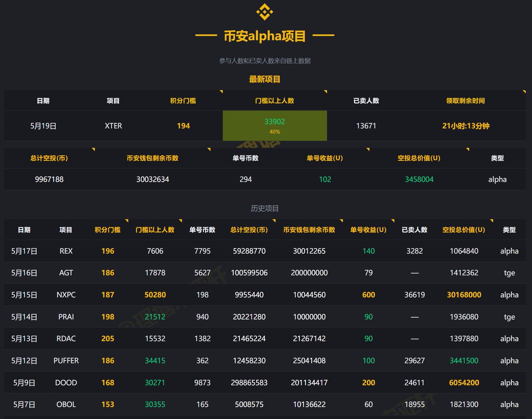Click the PRAI project row name

tap(66, 317)
